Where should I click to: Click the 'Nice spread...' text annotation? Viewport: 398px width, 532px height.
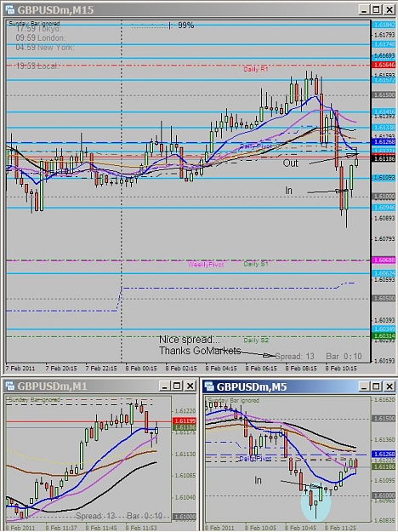pyautogui.click(x=190, y=340)
